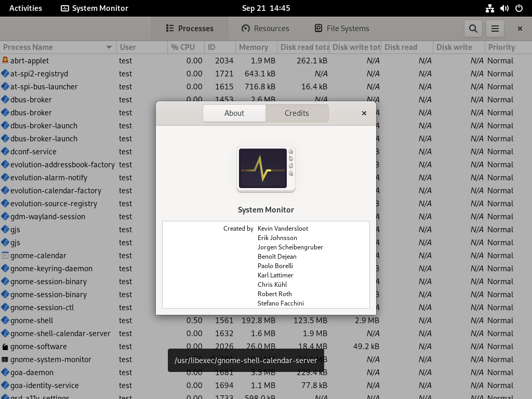
Task: Select the name Benoît Dejean in credits
Action: [277, 257]
